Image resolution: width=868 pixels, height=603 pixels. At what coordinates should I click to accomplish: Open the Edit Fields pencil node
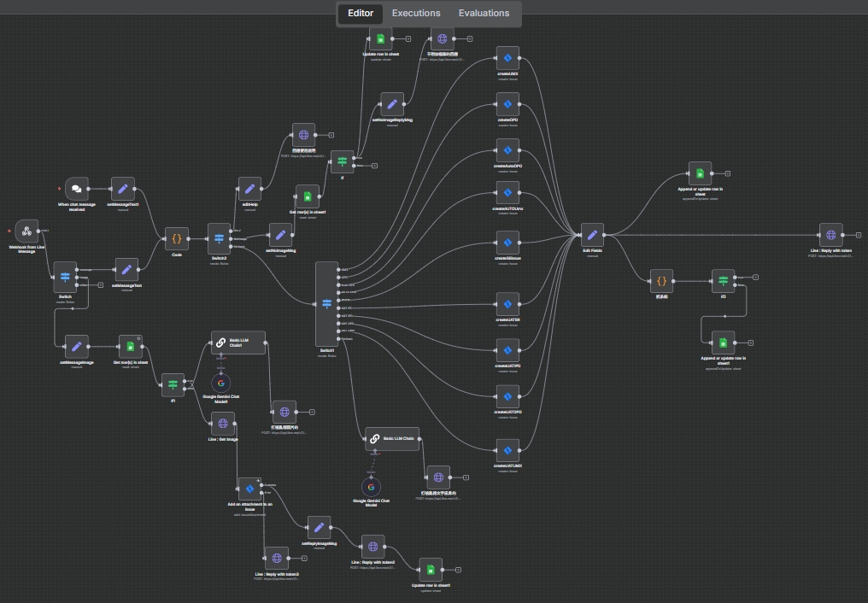(x=592, y=237)
